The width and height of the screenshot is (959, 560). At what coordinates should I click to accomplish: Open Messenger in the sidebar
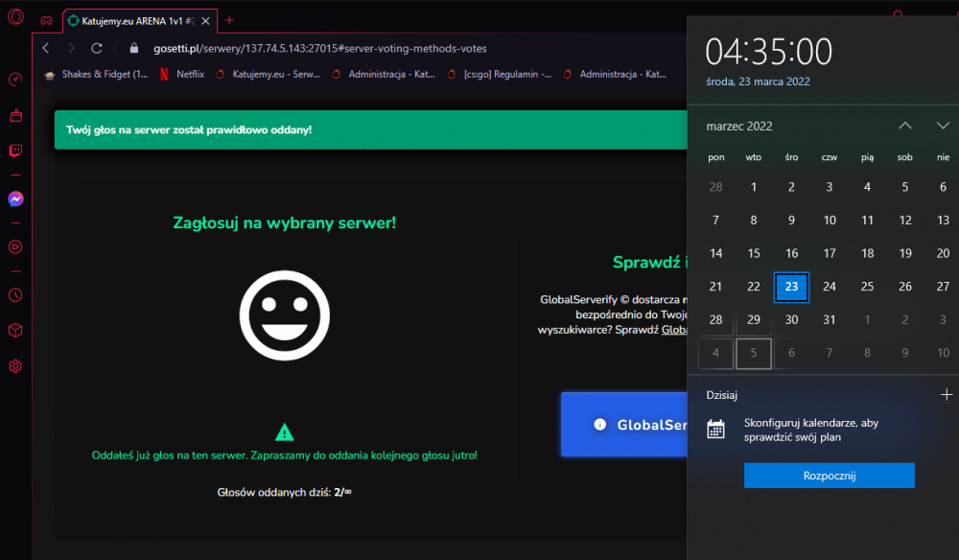15,198
